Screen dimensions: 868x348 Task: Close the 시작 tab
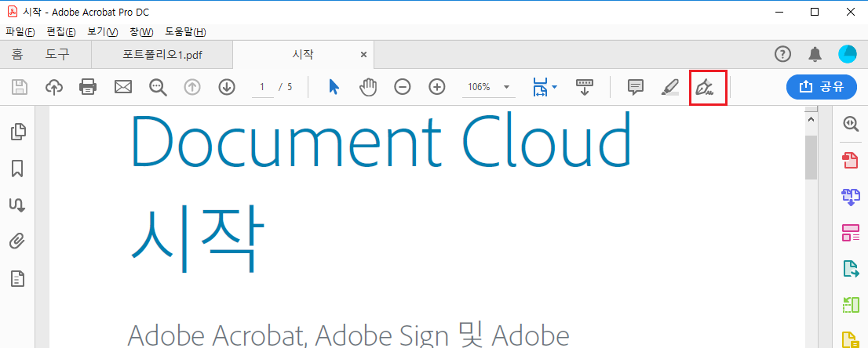pos(363,55)
